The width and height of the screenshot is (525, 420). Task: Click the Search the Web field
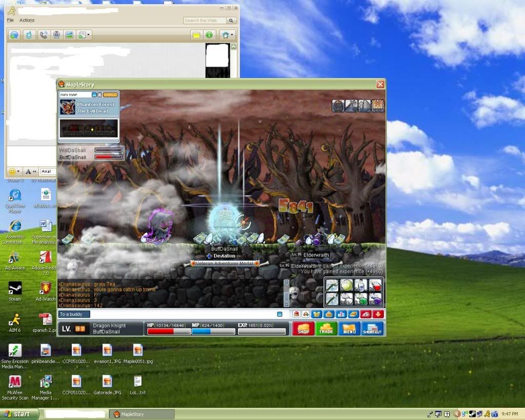205,21
